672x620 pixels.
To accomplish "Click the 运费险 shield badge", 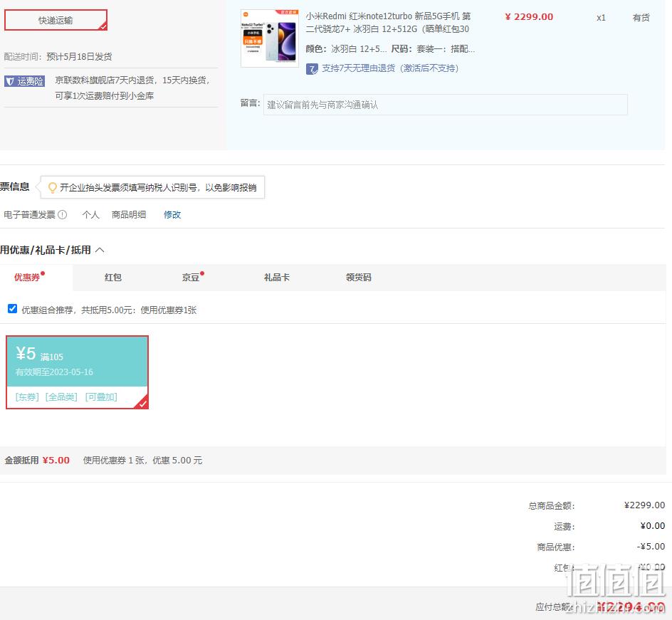I will click(24, 81).
